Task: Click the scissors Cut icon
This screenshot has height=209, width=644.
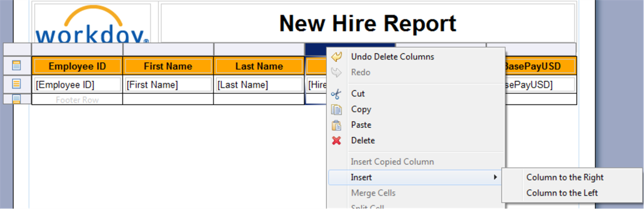Action: click(x=336, y=94)
